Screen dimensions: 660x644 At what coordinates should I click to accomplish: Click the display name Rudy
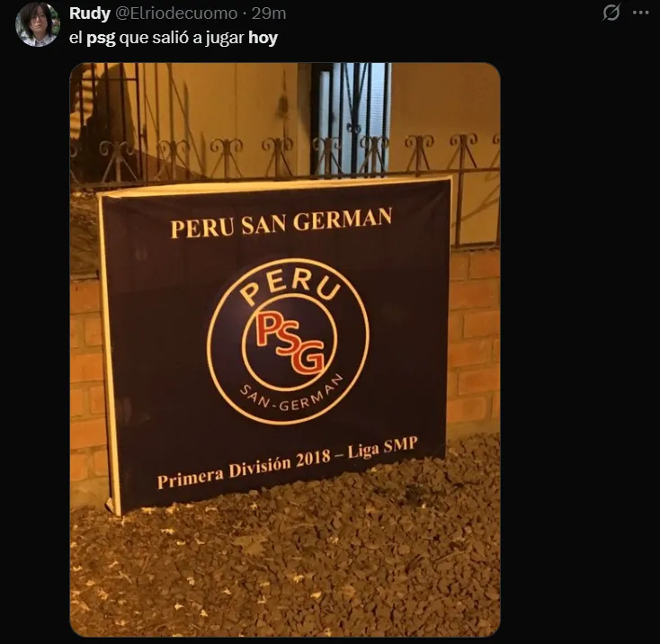(x=90, y=13)
